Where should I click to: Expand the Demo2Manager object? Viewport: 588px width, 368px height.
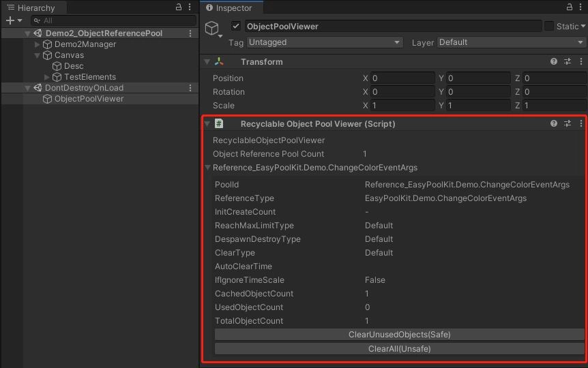point(37,44)
